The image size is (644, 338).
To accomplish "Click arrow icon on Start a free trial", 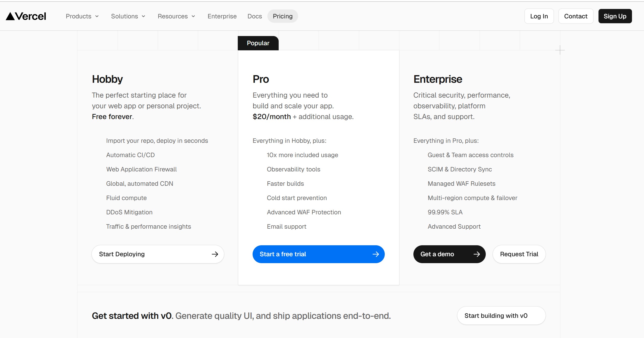I will [376, 254].
